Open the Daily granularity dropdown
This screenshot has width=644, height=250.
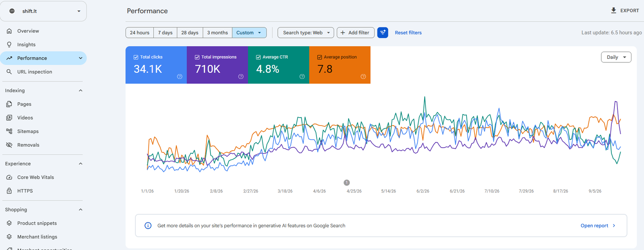[616, 57]
